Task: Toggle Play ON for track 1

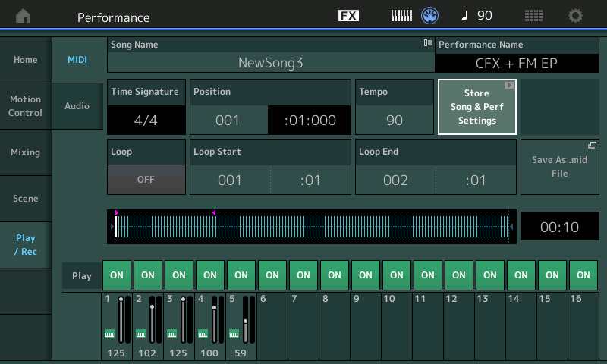Action: 117,275
